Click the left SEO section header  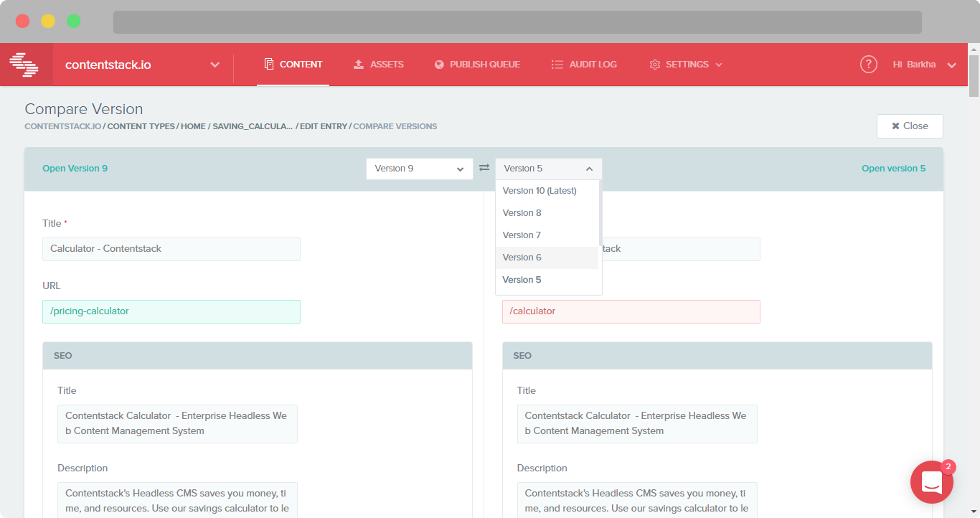(x=258, y=356)
